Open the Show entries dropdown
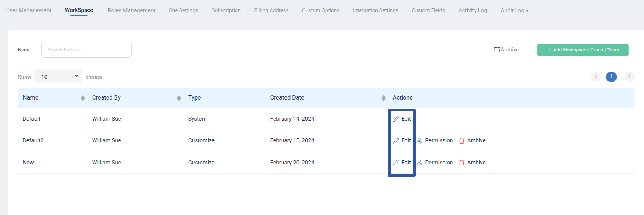Screen dimensions: 644x215 pyautogui.click(x=58, y=76)
